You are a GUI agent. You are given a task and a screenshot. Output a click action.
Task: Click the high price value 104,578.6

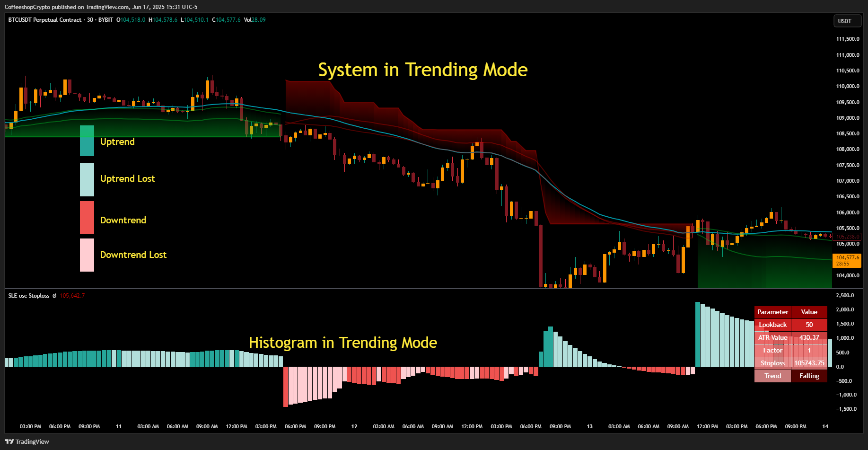click(x=165, y=20)
